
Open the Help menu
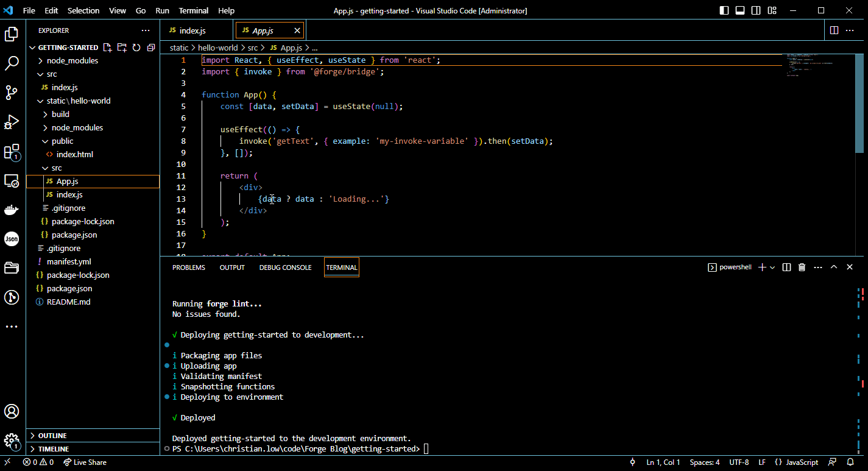[x=226, y=10]
